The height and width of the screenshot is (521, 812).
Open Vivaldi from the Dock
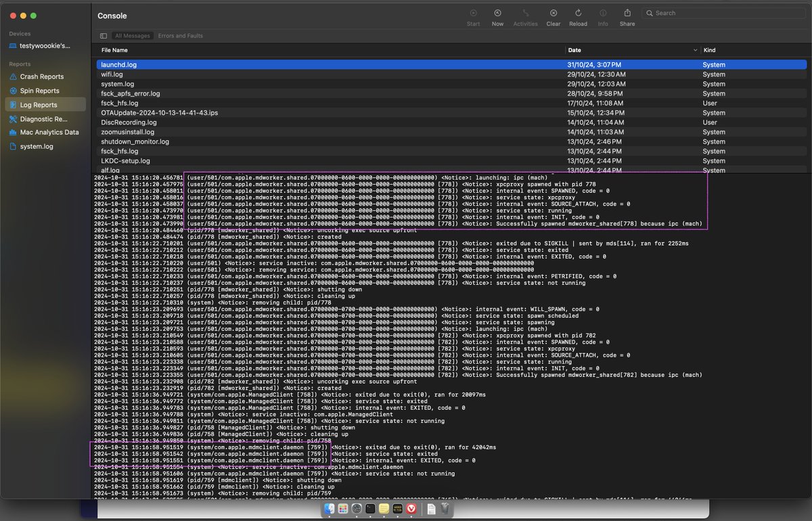tap(411, 508)
